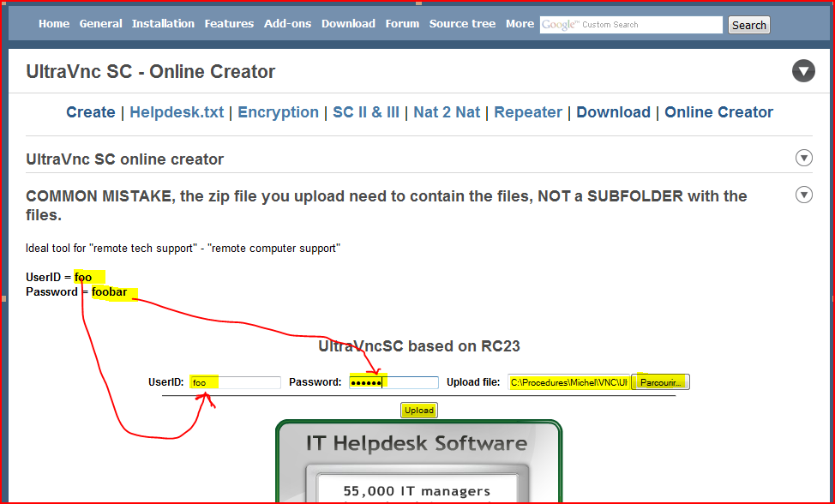Screen dimensions: 835x504
Task: Open the Repeater link
Action: pyautogui.click(x=528, y=112)
